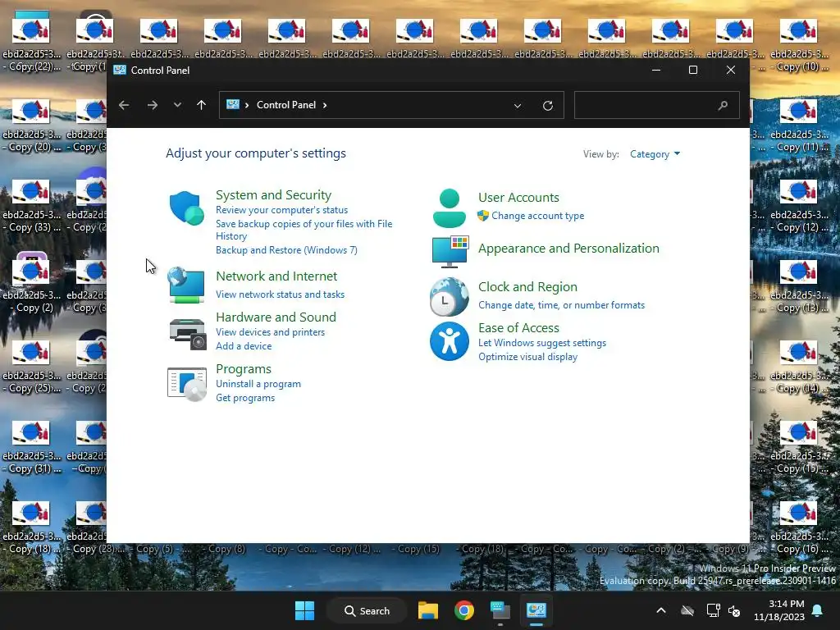Select desktop file 'Copy (22)' icon
This screenshot has width=840, height=630.
click(x=31, y=30)
